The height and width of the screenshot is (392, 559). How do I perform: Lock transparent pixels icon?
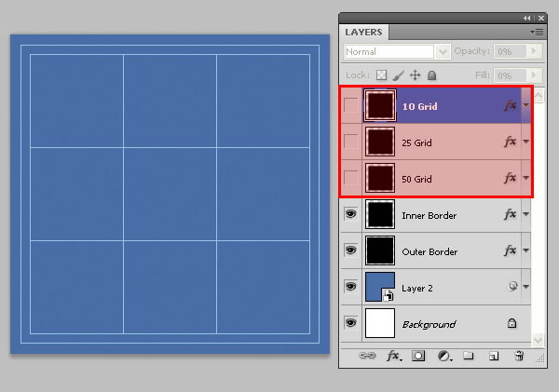[381, 75]
